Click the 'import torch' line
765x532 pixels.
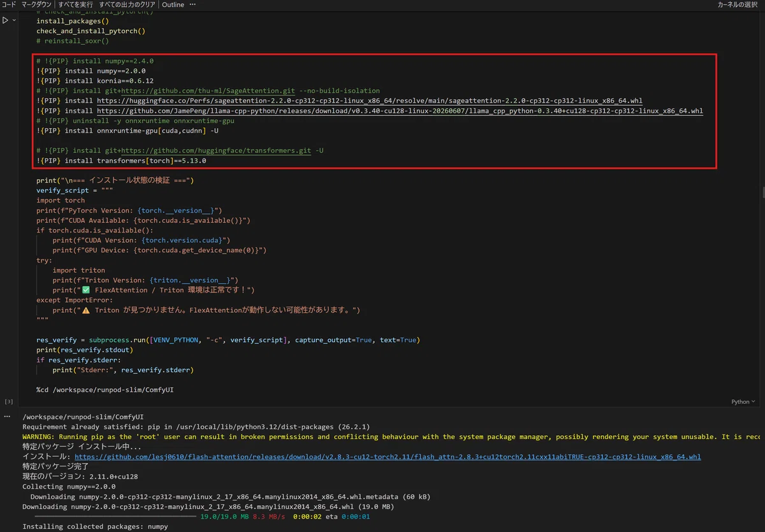pos(61,200)
